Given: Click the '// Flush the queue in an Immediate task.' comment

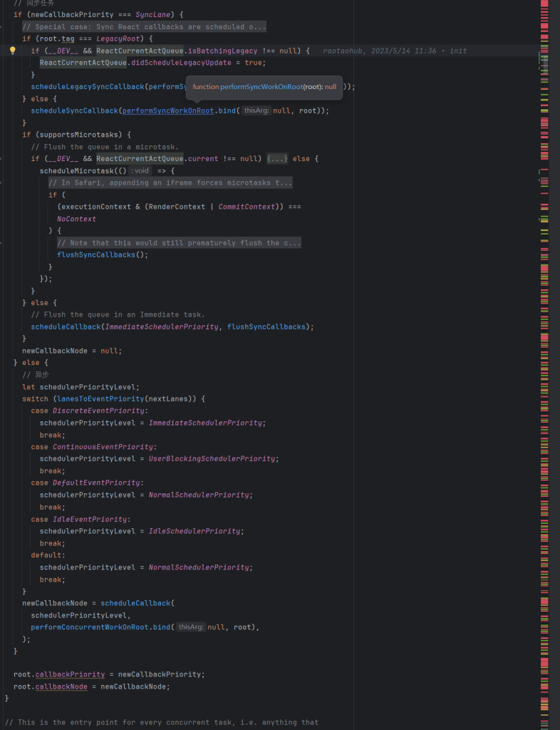Looking at the screenshot, I should point(118,314).
